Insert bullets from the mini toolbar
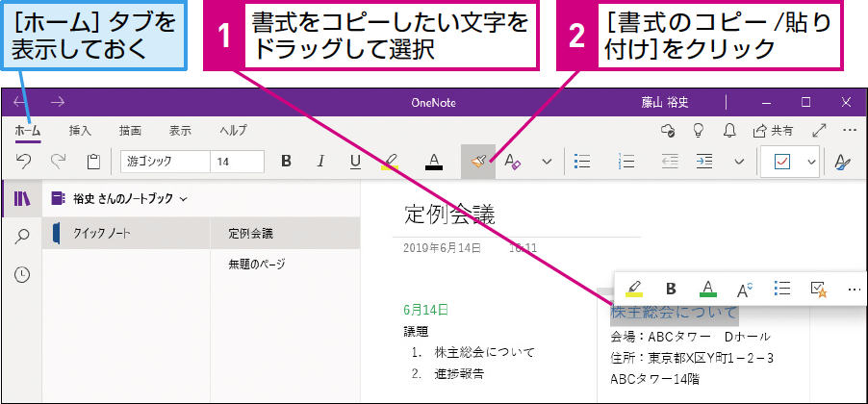Screen dimensions: 868x404 (x=781, y=289)
